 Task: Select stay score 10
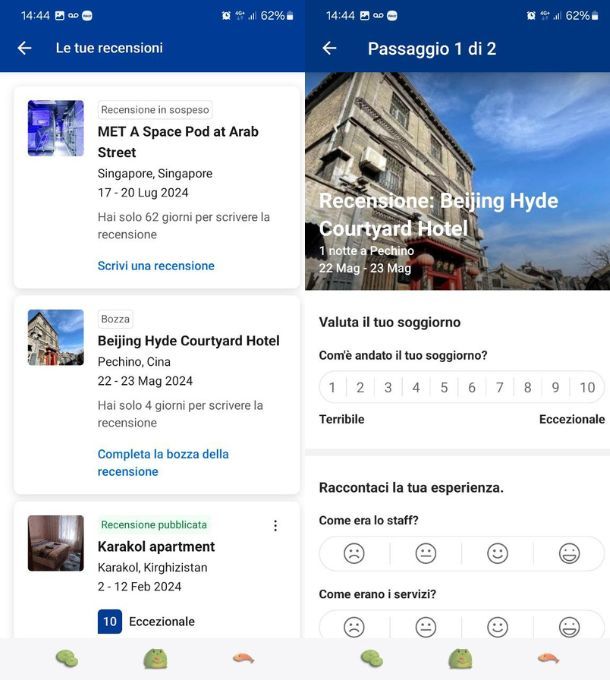587,387
